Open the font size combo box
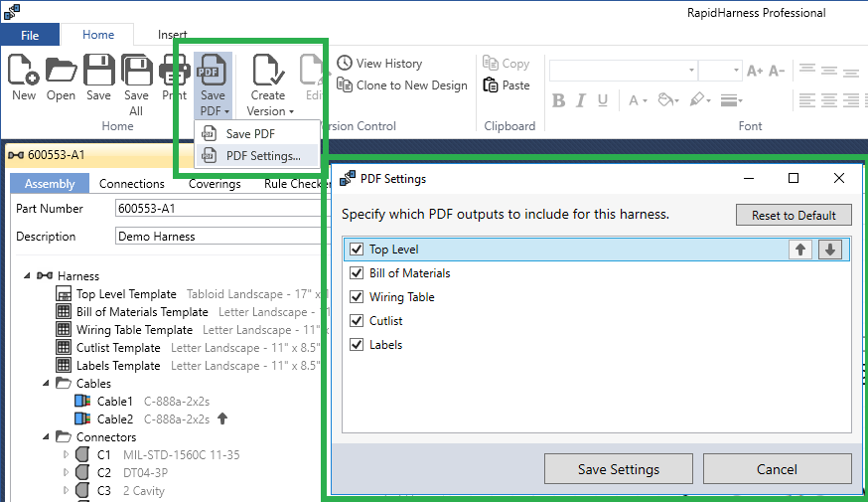This screenshot has width=868, height=502. [720, 71]
